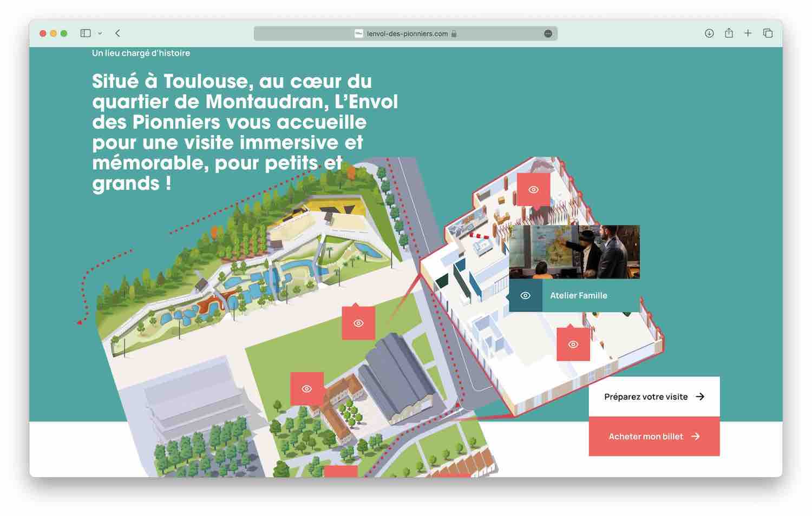Click the Atelier Famille video thumbnail
This screenshot has height=516, width=812.
575,250
